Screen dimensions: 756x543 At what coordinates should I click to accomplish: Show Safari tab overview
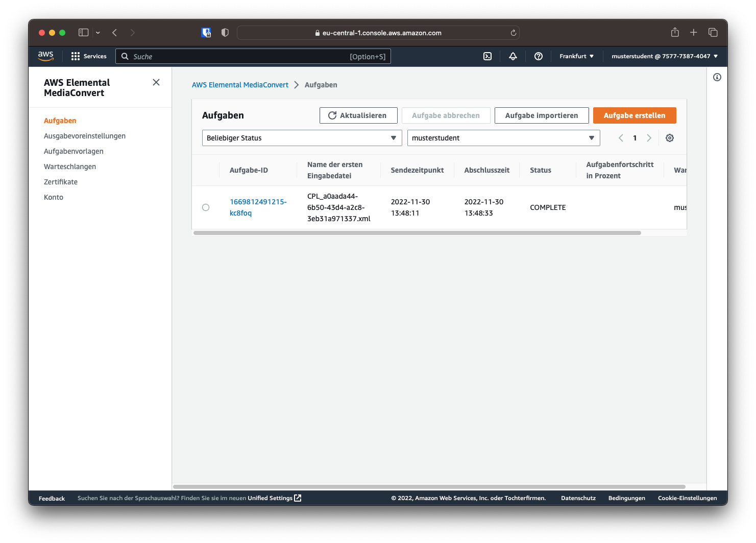point(713,33)
